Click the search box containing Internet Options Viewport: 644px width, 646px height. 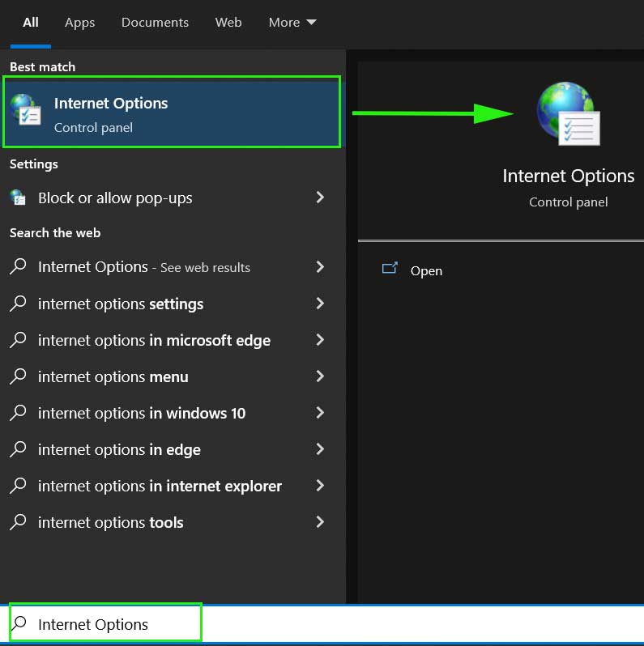(x=322, y=624)
